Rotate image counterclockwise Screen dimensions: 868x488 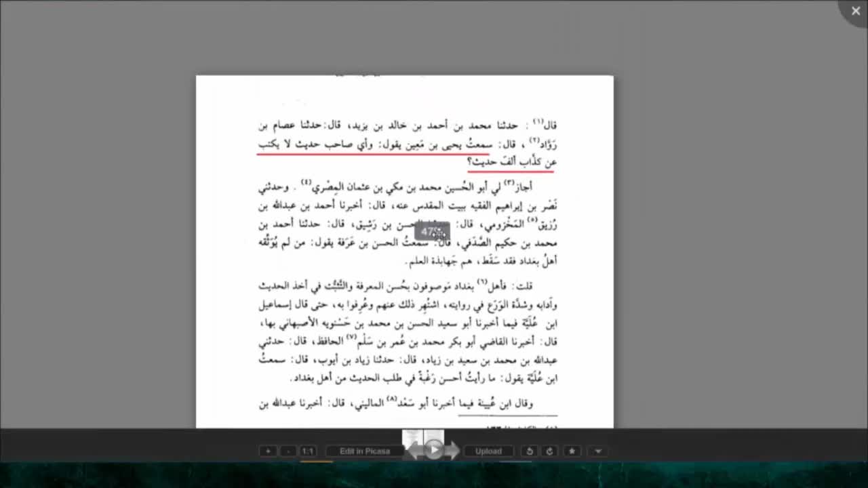[x=530, y=451]
